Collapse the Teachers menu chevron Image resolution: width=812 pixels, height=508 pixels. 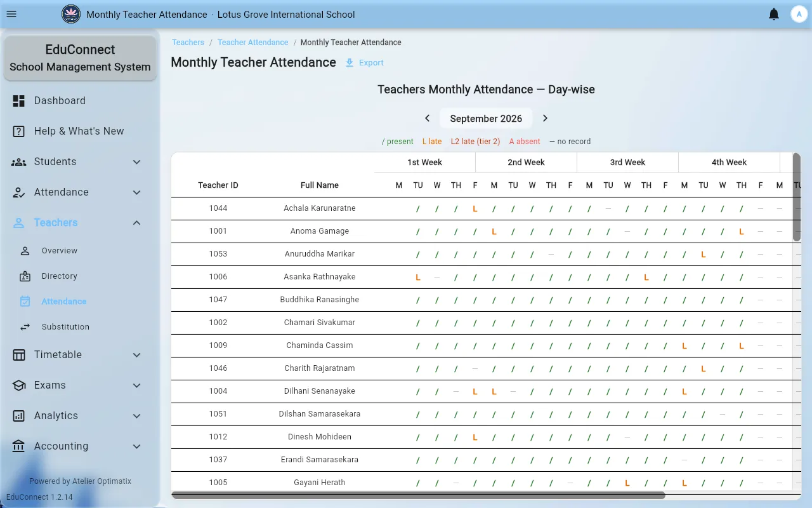[137, 222]
